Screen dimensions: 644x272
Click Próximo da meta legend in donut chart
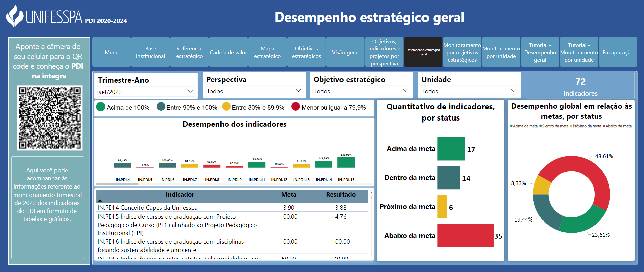(586, 126)
